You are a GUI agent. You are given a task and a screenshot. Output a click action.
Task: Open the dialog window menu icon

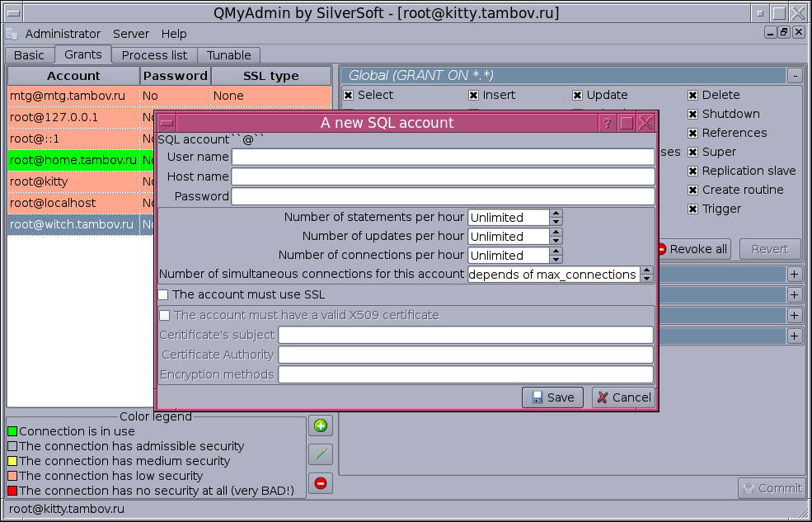click(x=167, y=123)
